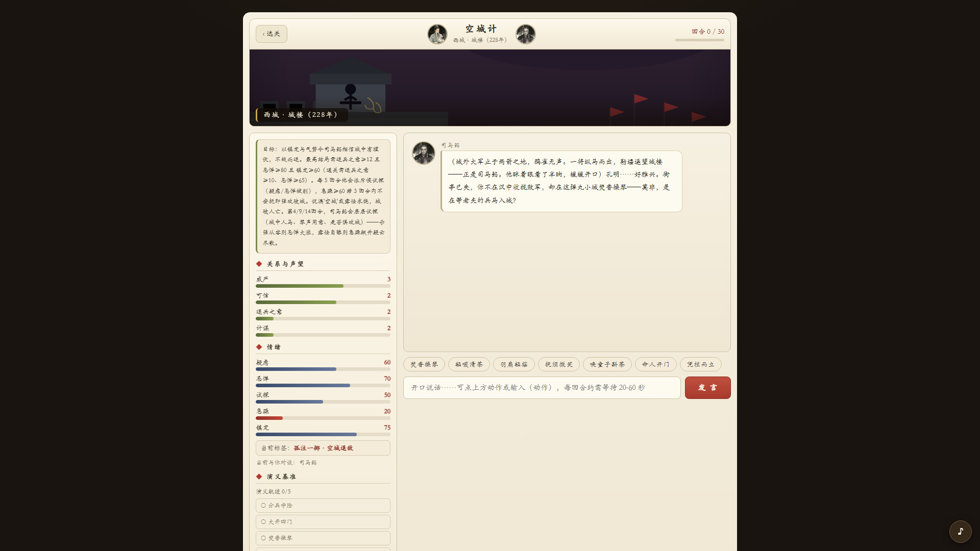Click the 疑虑 emotion bar
Image resolution: width=980 pixels, height=551 pixels.
(x=323, y=369)
